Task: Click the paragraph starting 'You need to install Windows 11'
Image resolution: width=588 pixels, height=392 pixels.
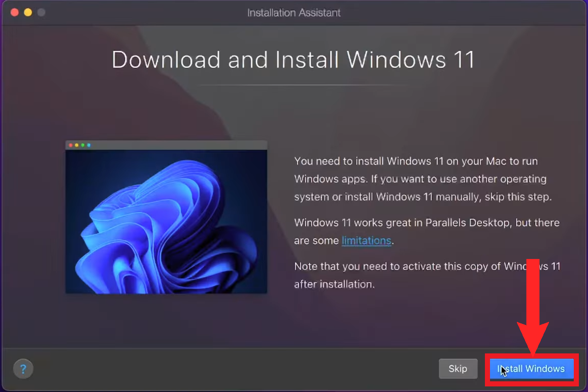Action: tap(422, 179)
